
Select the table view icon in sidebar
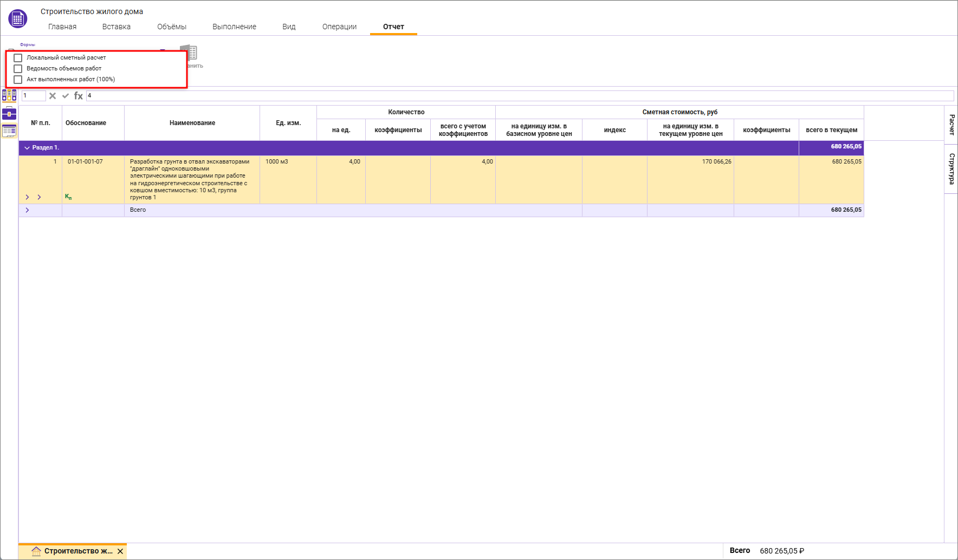click(9, 131)
